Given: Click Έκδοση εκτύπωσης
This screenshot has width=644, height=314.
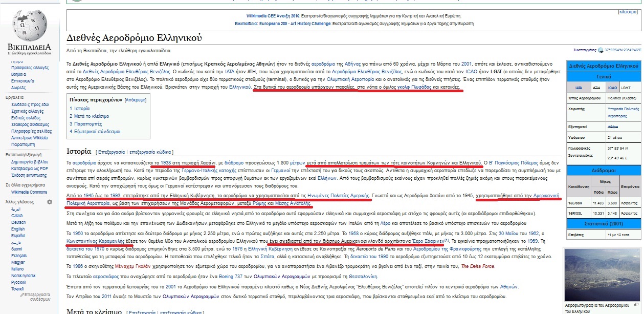Looking at the screenshot, I should (x=29, y=175).
